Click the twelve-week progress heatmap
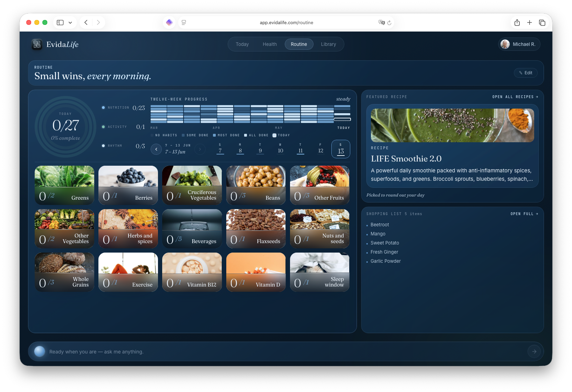 tap(250, 114)
